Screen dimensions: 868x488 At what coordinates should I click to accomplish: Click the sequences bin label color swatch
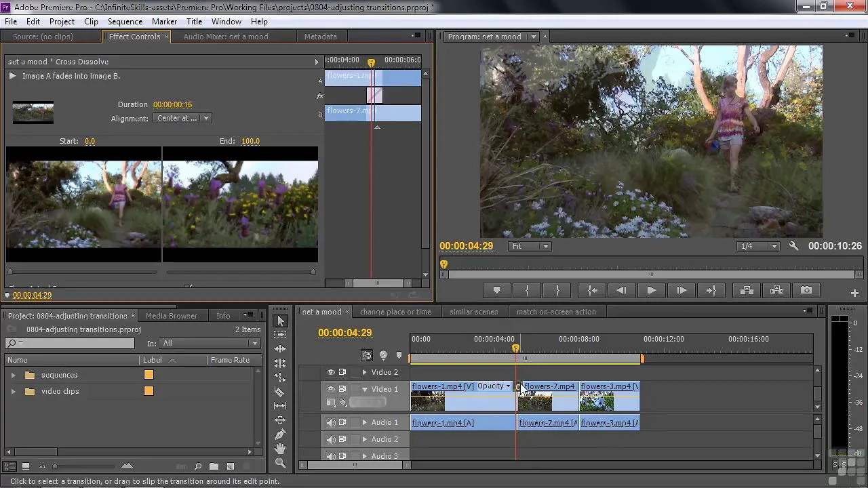pyautogui.click(x=149, y=375)
